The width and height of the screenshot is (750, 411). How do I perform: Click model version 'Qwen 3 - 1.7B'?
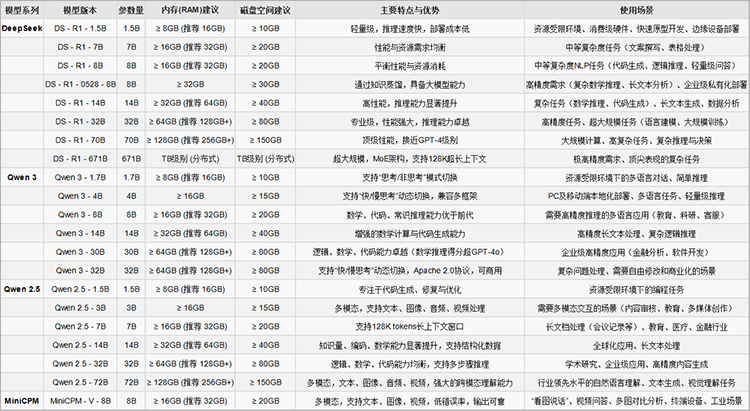pos(80,178)
